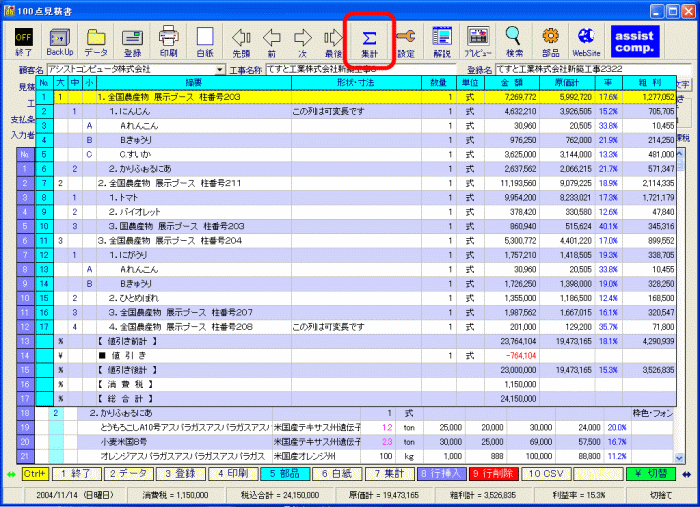Create a blank sheet with 白紙 icon
The height and width of the screenshot is (507, 700).
click(x=205, y=42)
